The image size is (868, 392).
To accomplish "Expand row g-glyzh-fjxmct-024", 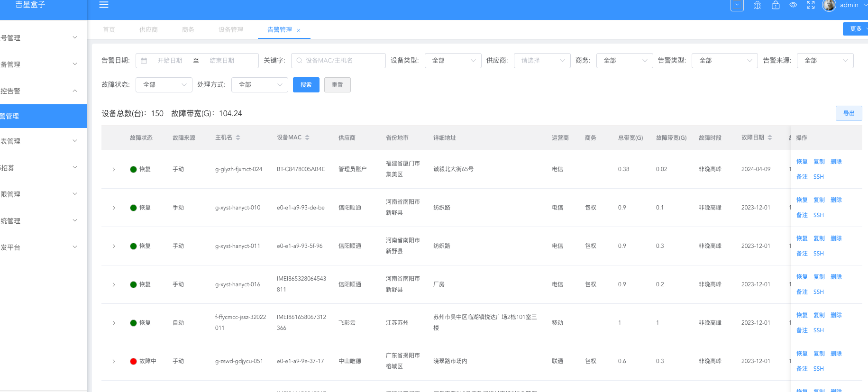I will coord(114,169).
